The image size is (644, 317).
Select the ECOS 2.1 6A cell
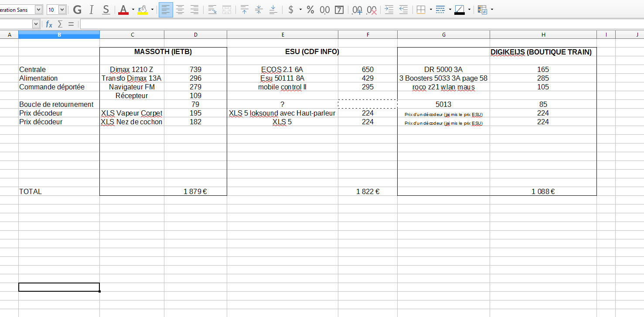[283, 69]
